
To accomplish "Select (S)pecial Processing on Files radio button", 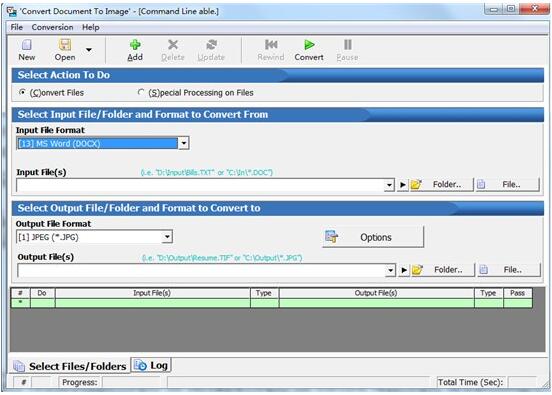I will point(141,92).
